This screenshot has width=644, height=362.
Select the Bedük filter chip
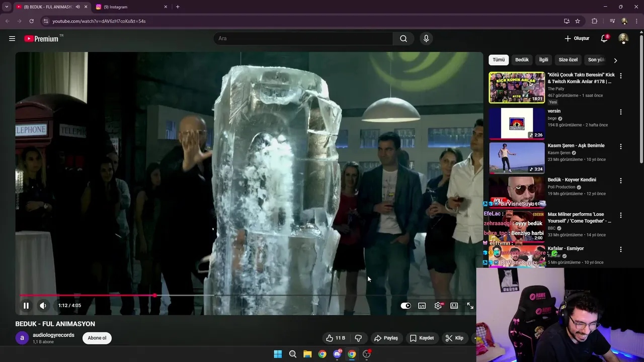522,60
